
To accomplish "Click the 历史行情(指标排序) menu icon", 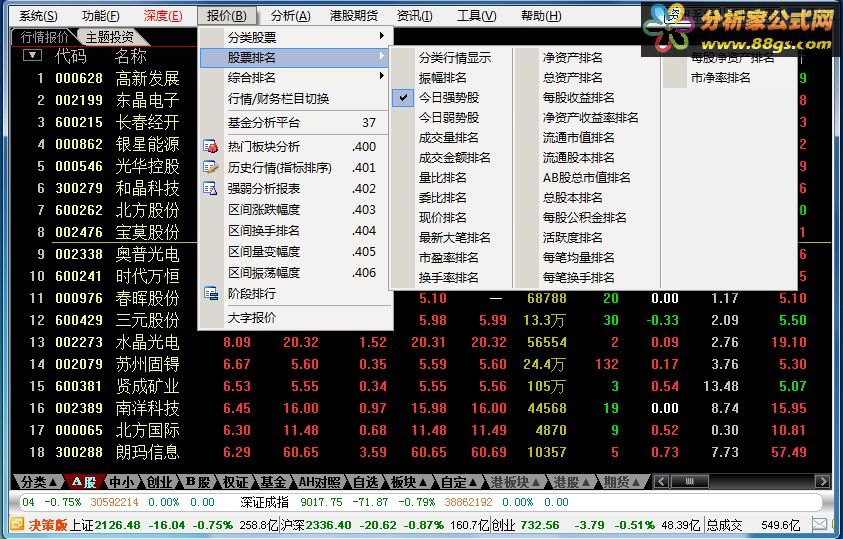I will click(x=210, y=168).
